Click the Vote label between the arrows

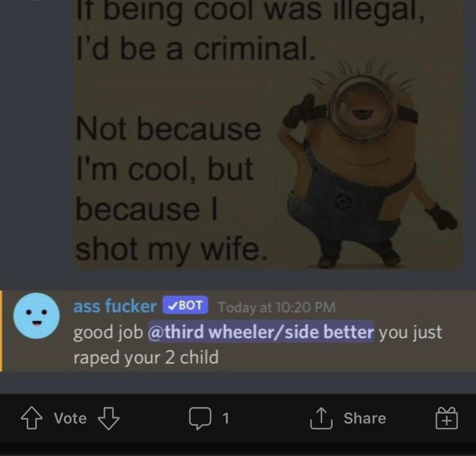click(x=70, y=418)
